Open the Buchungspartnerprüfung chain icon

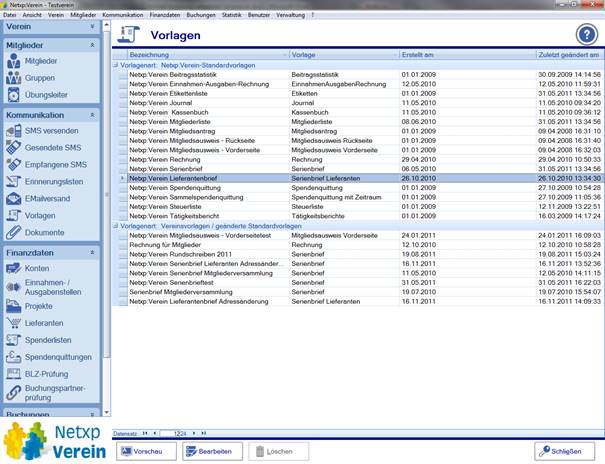[x=14, y=393]
